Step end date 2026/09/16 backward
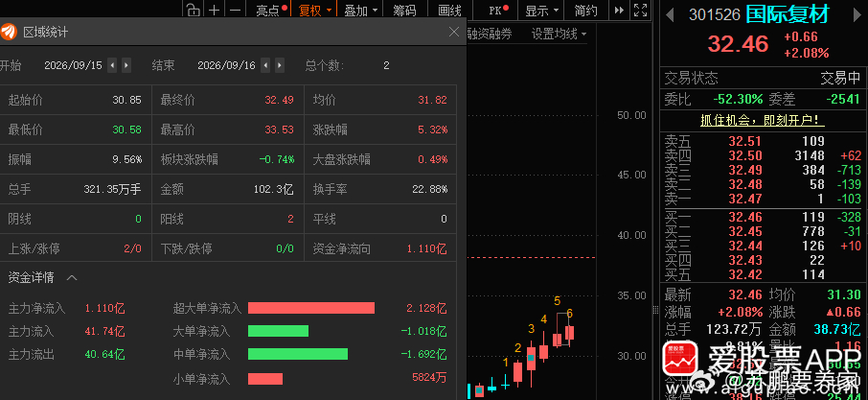868x400 pixels. [x=265, y=65]
